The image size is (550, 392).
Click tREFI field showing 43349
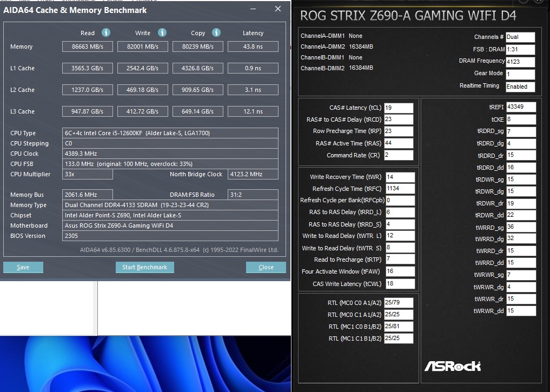[x=521, y=107]
